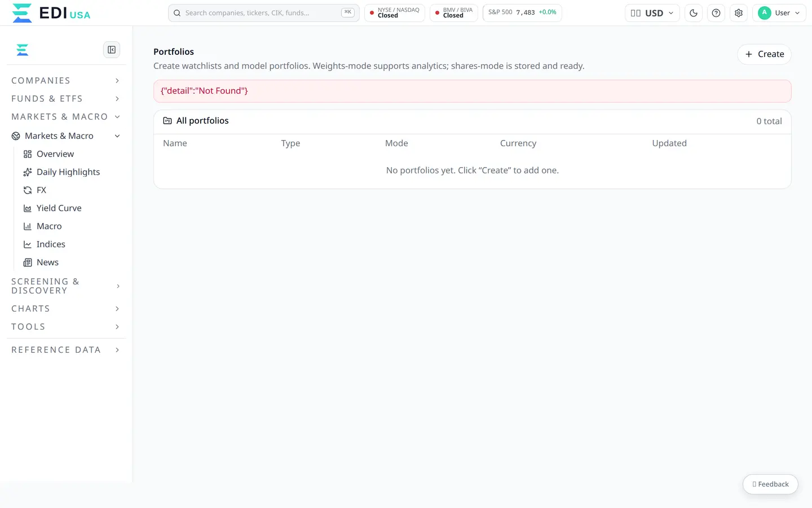The image size is (812, 508).
Task: Open the User account dropdown
Action: click(779, 13)
